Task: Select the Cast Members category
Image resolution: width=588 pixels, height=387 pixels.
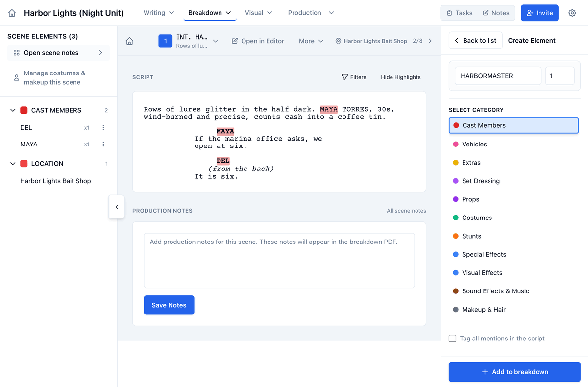Action: [514, 125]
